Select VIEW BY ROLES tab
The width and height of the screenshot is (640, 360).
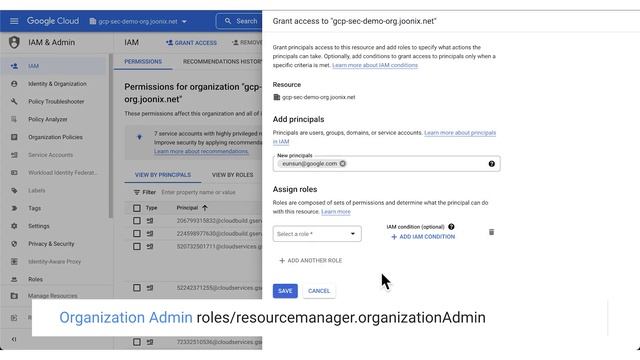pos(232,175)
